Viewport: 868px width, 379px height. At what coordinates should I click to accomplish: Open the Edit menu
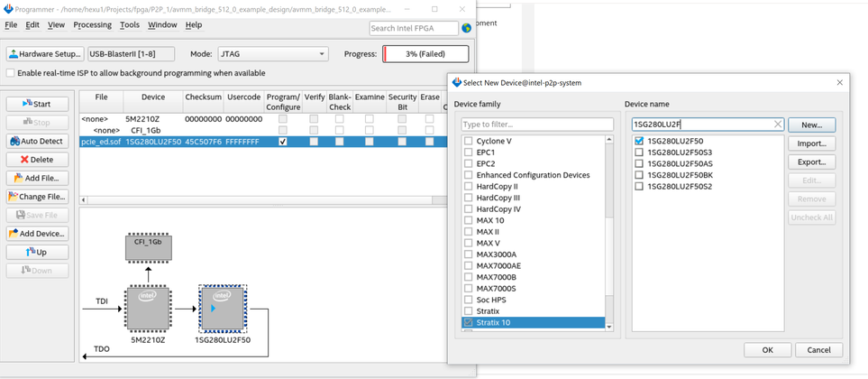pos(32,25)
